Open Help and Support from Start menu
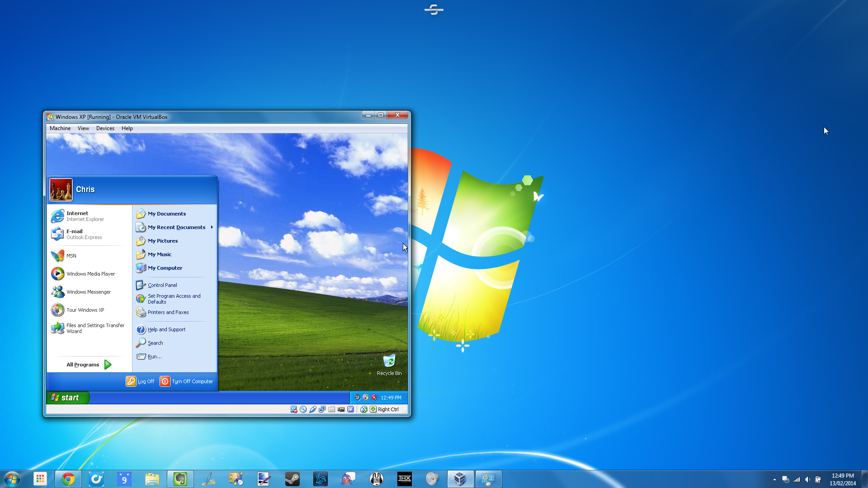Screen dimensions: 868x488 [x=166, y=329]
